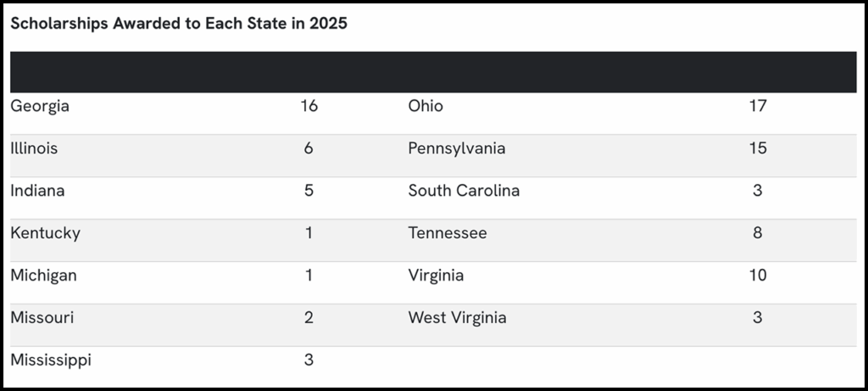Click the Tennessee state name
This screenshot has width=868, height=391.
click(448, 233)
